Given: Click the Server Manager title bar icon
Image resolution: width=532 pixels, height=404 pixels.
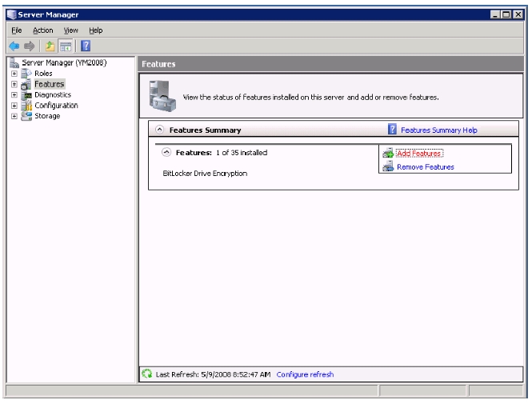Looking at the screenshot, I should (11, 14).
